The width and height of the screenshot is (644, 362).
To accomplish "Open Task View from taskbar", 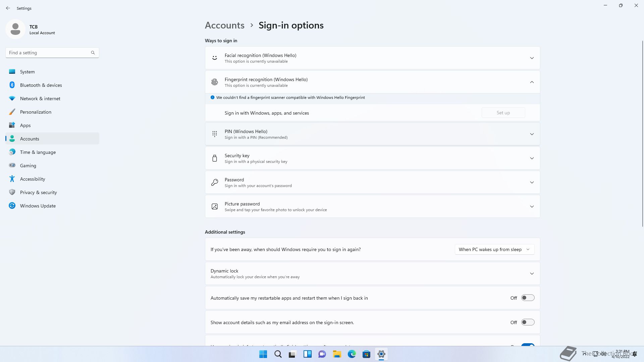I will coord(293,354).
